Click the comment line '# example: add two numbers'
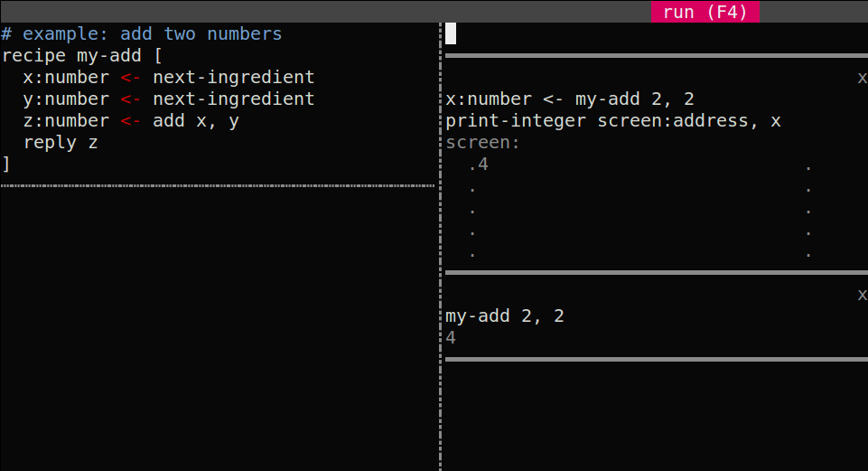Viewport: 868px width, 471px height. pyautogui.click(x=142, y=33)
